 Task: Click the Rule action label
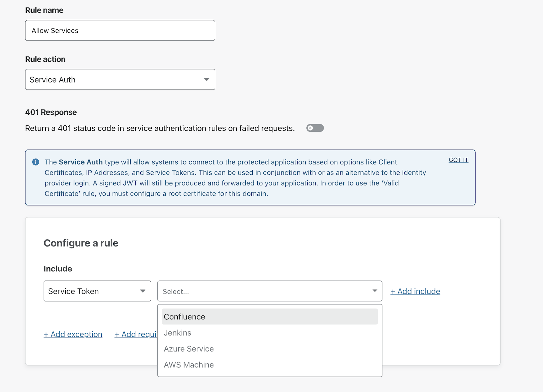pos(45,59)
